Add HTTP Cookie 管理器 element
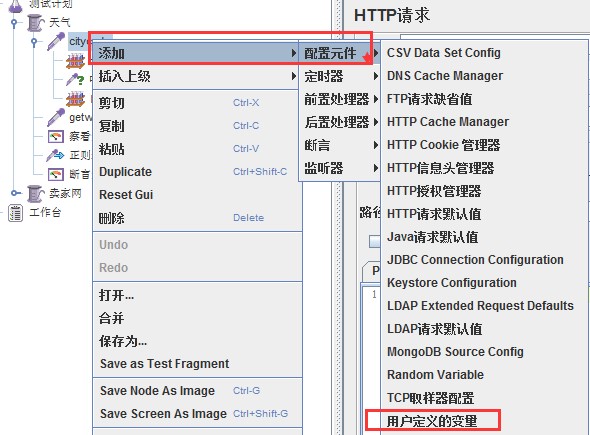The image size is (590, 435). coord(484,144)
